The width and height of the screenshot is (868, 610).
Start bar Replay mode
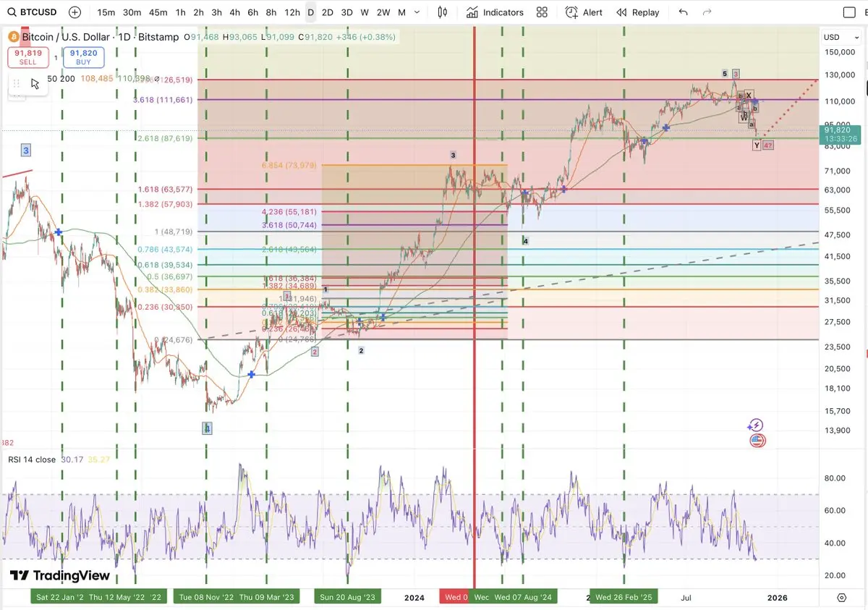(x=638, y=12)
